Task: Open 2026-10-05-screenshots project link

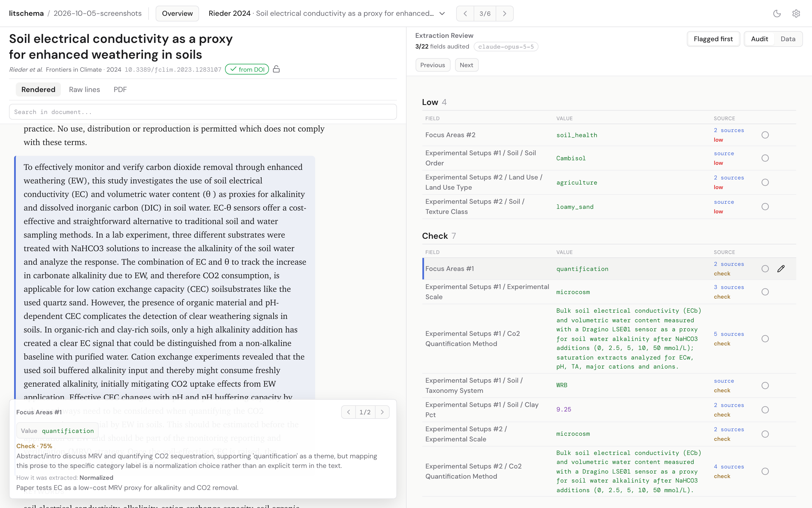Action: pyautogui.click(x=98, y=14)
